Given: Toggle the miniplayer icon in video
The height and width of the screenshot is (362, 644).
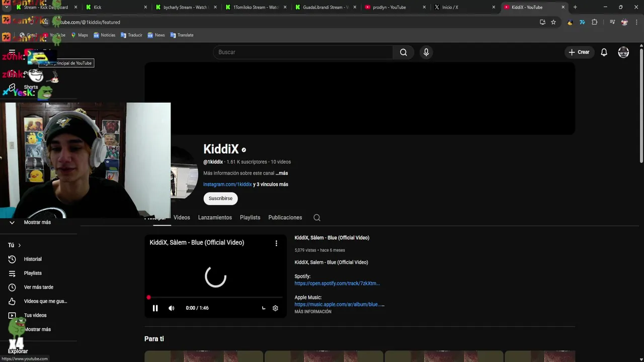Looking at the screenshot, I should click(x=264, y=308).
